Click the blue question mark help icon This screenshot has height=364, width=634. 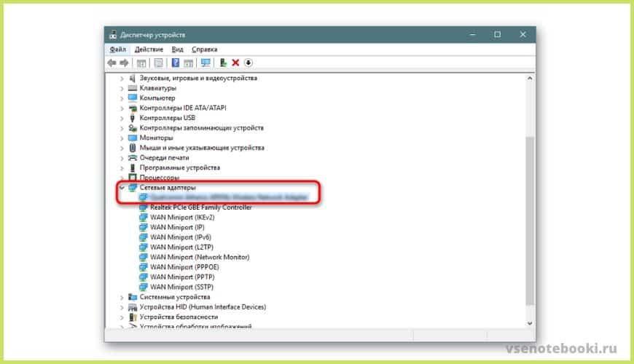176,63
